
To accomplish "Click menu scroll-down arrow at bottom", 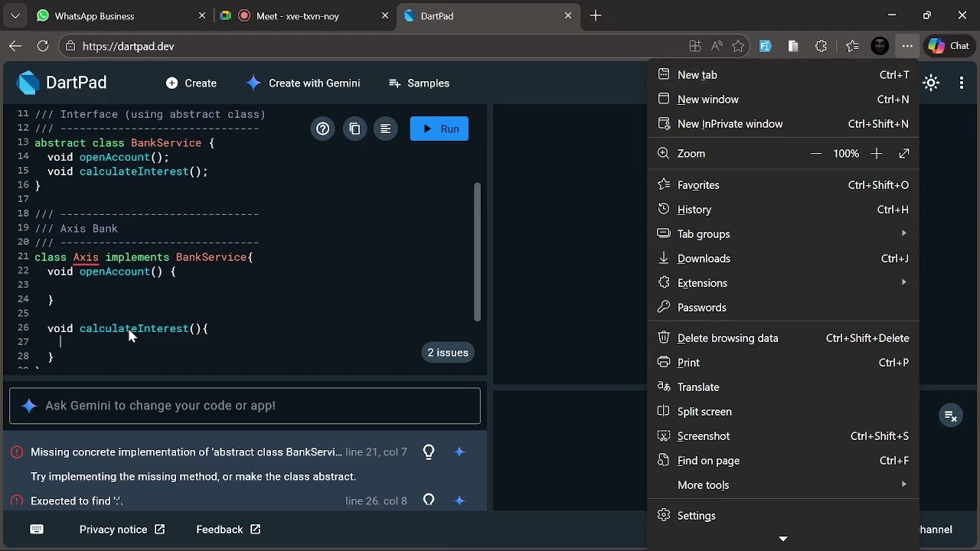I will [783, 539].
